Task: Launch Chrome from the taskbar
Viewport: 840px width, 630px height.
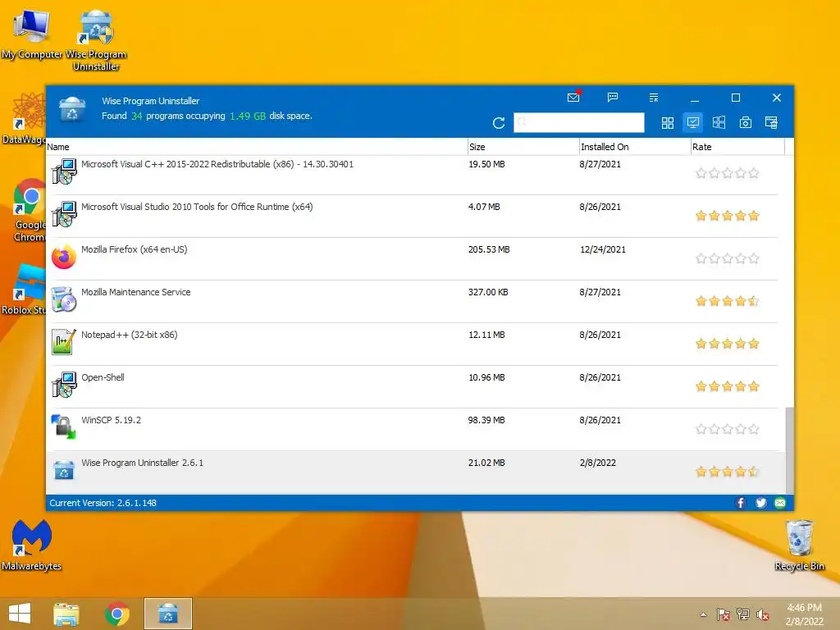Action: click(x=116, y=614)
